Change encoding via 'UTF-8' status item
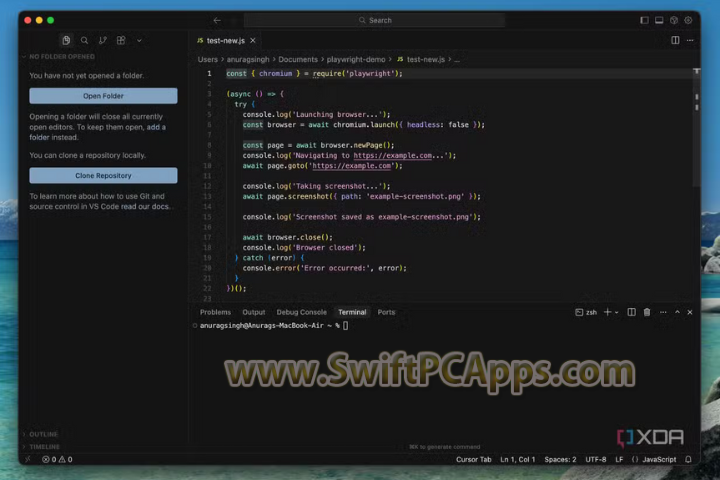720x480 pixels. (596, 459)
